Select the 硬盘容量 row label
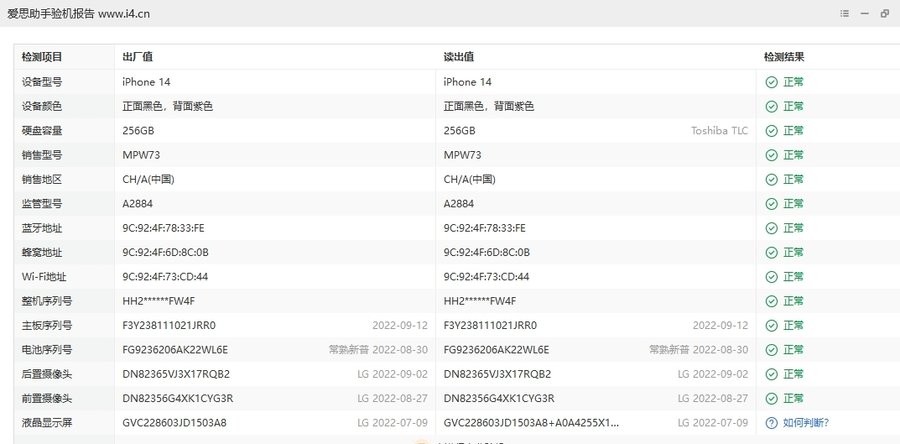 click(x=42, y=131)
